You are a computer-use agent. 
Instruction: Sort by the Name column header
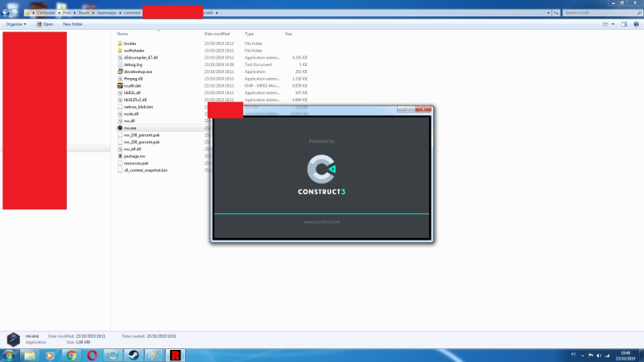pos(122,34)
